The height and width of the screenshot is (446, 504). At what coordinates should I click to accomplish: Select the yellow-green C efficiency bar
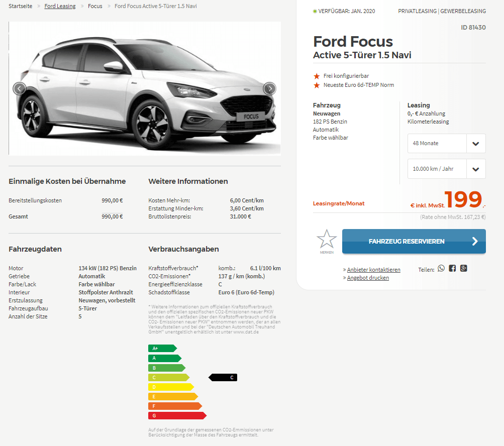click(169, 377)
